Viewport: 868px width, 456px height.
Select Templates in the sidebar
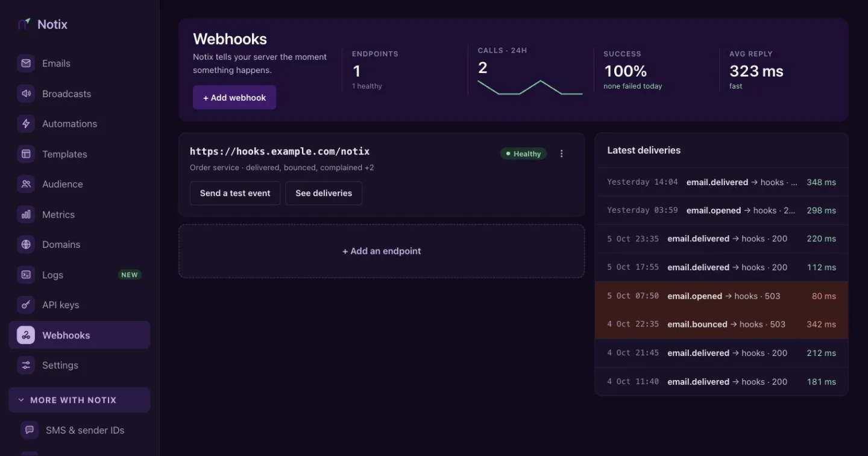click(x=79, y=154)
